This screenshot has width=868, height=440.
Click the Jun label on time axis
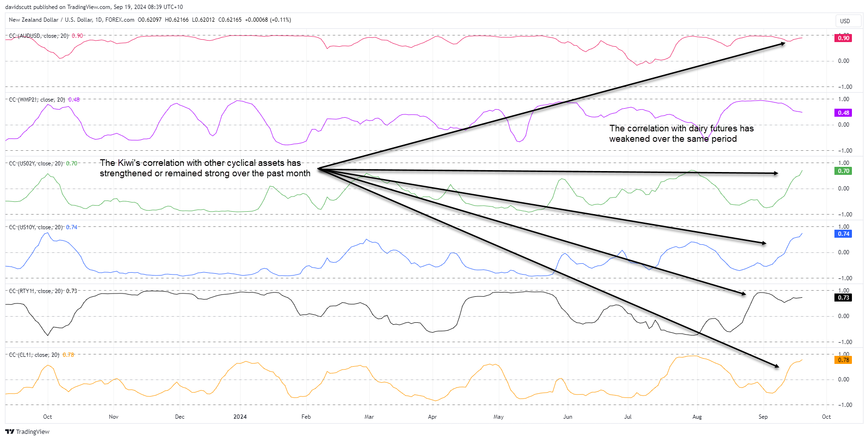568,417
